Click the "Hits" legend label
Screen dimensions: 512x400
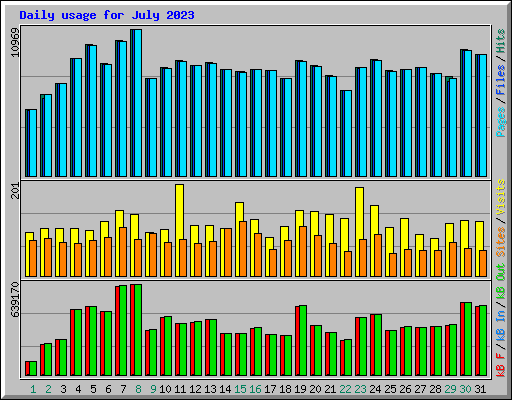(x=500, y=41)
